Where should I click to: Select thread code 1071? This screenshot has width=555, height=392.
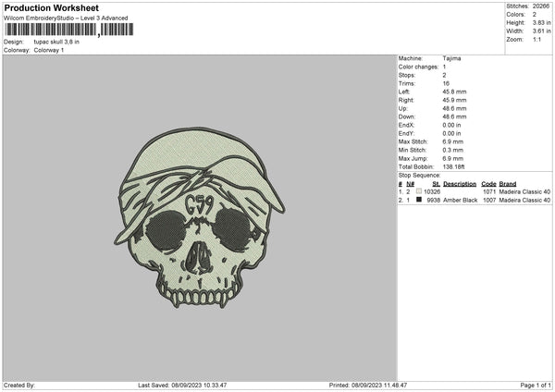489,191
